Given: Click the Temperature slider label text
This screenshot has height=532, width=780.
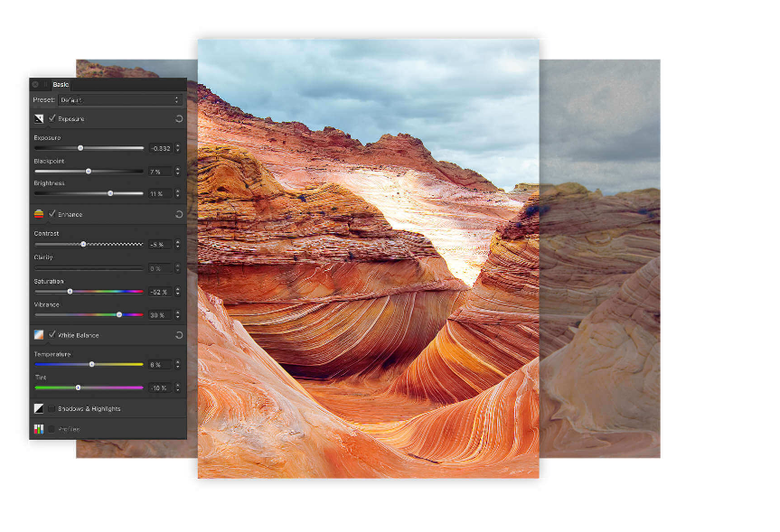Looking at the screenshot, I should point(52,354).
